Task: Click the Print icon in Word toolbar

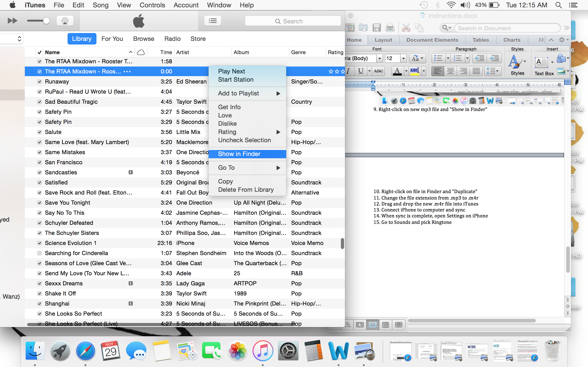Action: pyautogui.click(x=390, y=28)
